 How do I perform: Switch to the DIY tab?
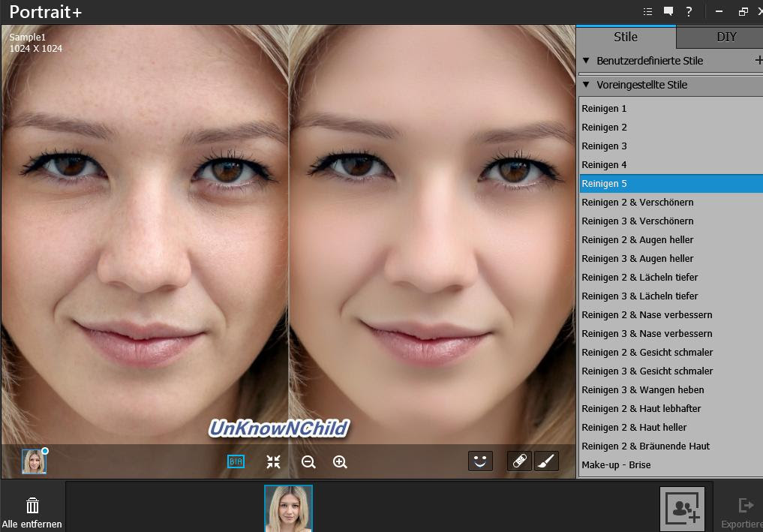coord(725,37)
